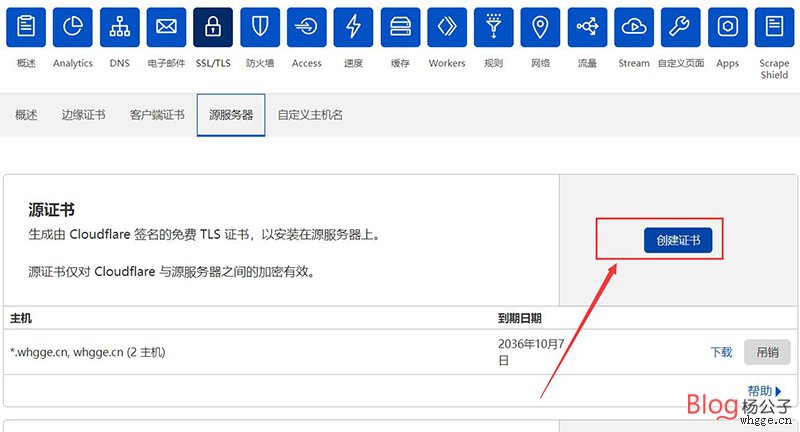
Task: Open the 自定义页面 wrench icon
Action: 681,27
